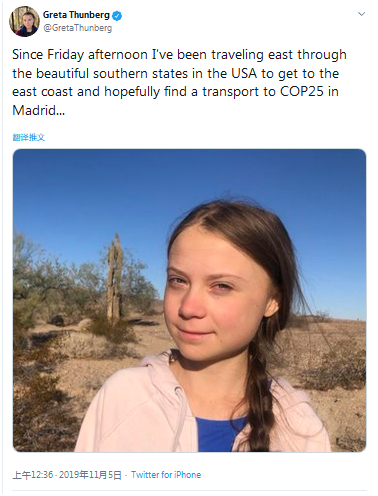Select the tweet text starting 'Since Friday'
This screenshot has width=378, height=496.
point(179,82)
